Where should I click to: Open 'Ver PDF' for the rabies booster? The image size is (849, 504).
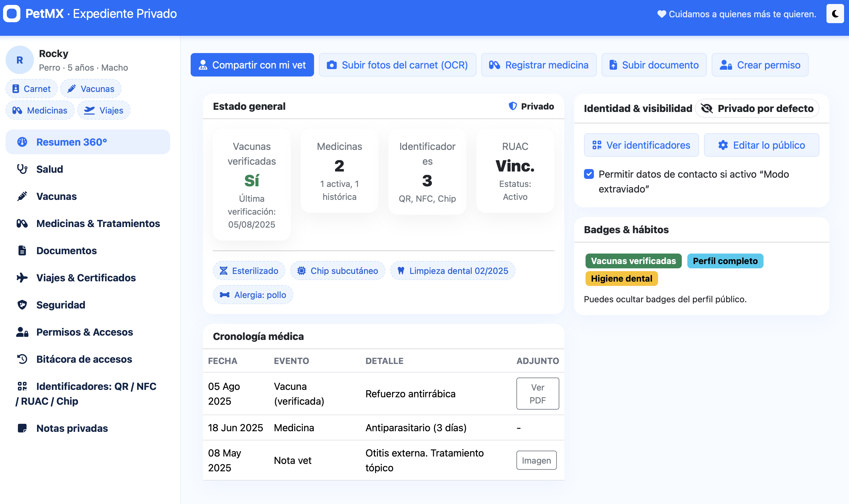coord(538,393)
